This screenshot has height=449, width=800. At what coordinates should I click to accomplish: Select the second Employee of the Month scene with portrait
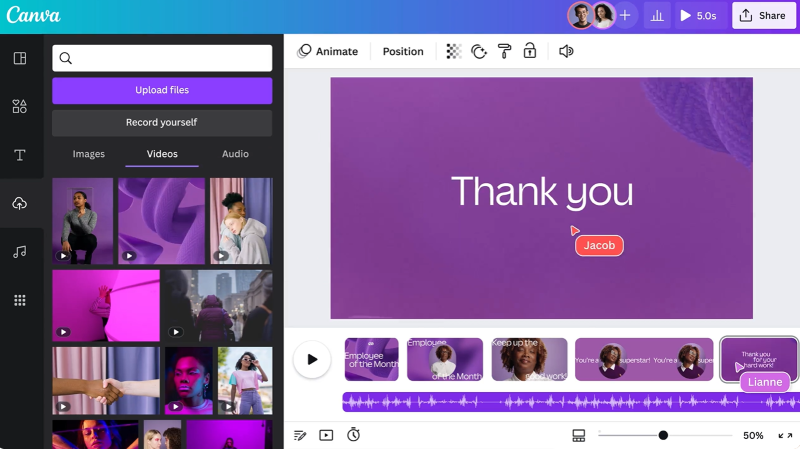445,359
